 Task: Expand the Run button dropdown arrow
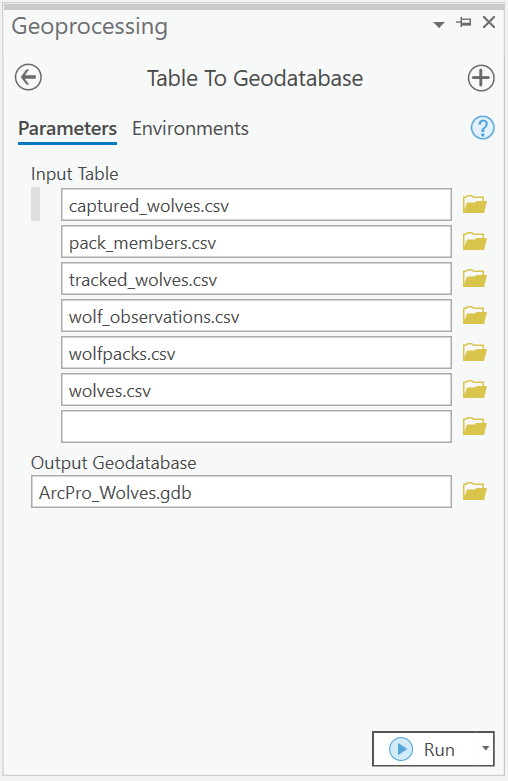point(485,748)
